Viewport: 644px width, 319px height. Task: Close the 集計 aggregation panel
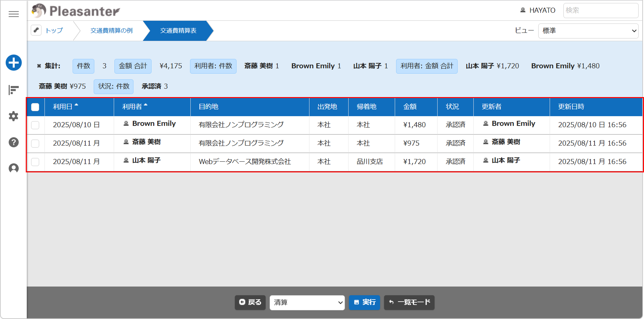tap(39, 66)
